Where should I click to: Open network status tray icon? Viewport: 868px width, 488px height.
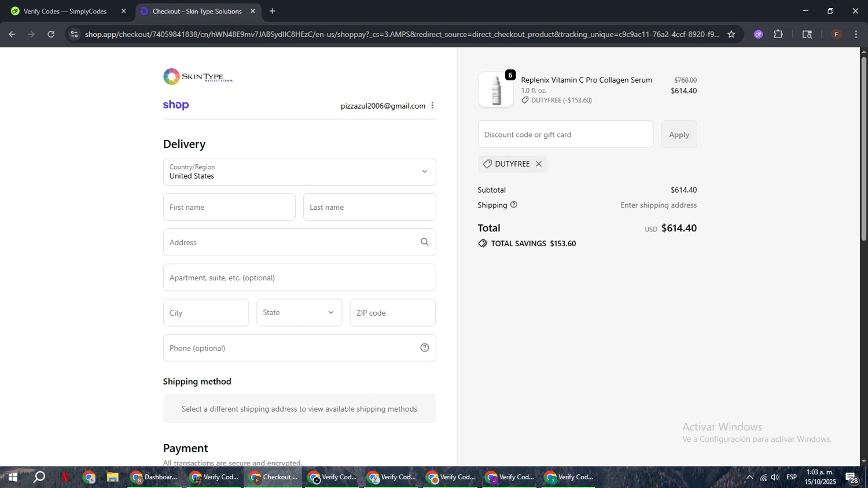(763, 477)
